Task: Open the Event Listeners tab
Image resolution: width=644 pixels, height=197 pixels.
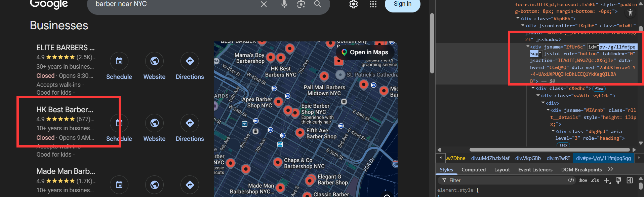Action: point(535,170)
